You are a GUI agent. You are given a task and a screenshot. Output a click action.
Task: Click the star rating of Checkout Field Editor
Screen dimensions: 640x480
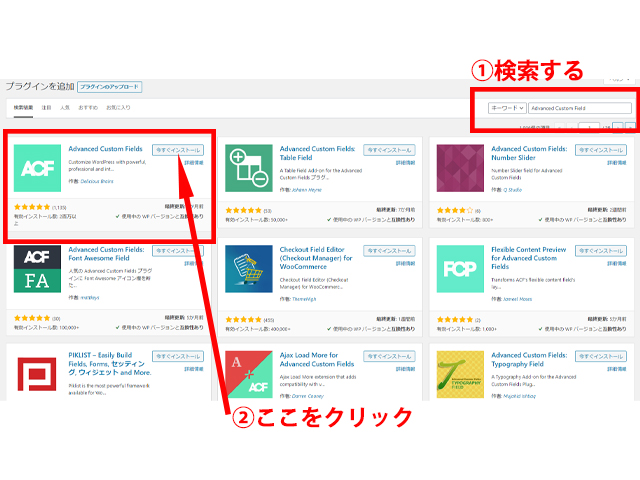tap(243, 320)
